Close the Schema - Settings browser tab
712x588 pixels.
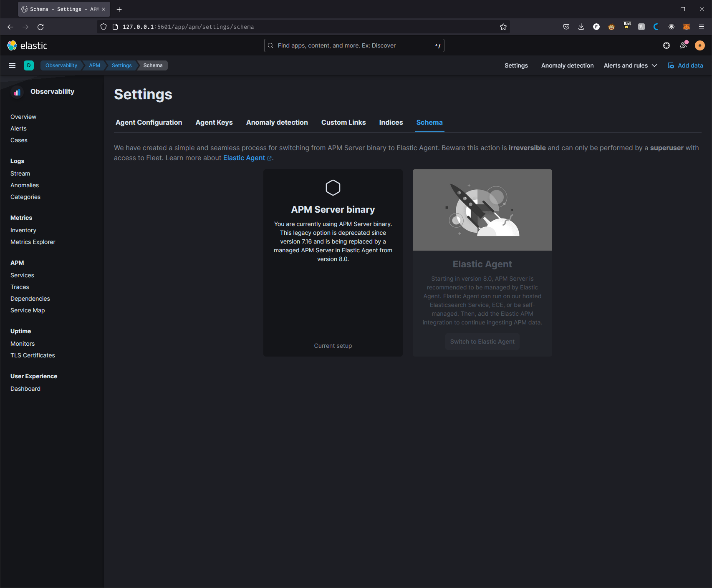pos(104,9)
